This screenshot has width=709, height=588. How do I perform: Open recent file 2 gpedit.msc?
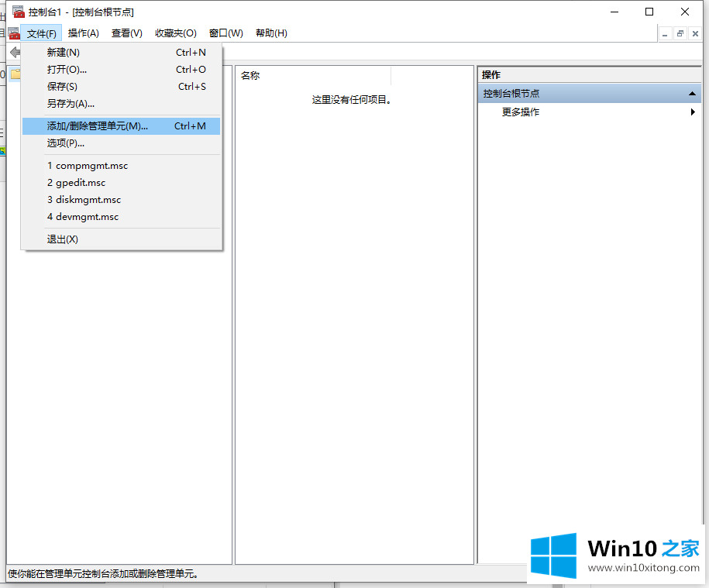click(x=121, y=183)
